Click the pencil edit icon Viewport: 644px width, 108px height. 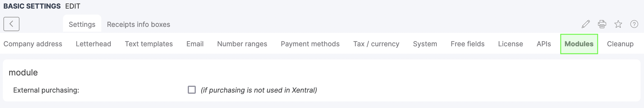tap(586, 24)
